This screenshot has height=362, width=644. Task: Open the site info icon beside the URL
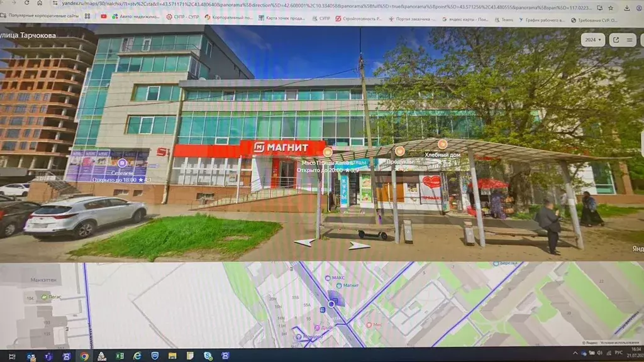click(x=55, y=3)
